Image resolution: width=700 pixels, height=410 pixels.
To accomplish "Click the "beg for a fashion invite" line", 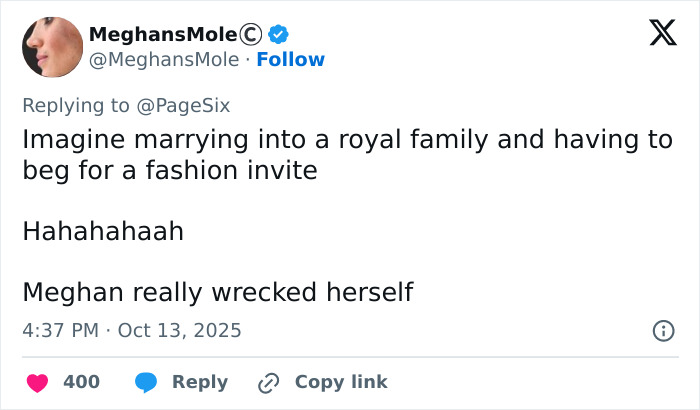I will click(170, 170).
